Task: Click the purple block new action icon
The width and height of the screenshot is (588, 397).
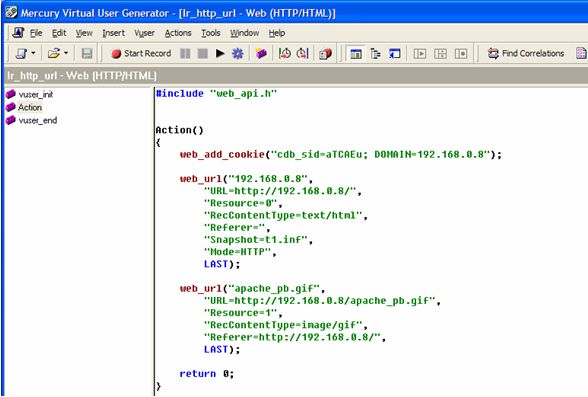Action: pyautogui.click(x=261, y=54)
